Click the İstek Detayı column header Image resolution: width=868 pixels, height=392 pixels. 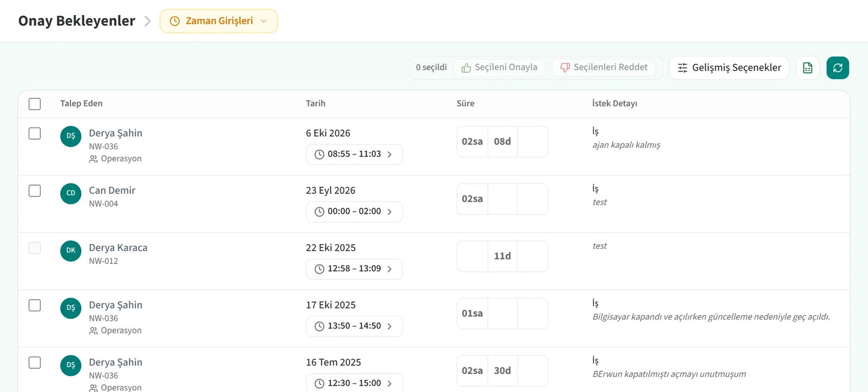point(615,104)
